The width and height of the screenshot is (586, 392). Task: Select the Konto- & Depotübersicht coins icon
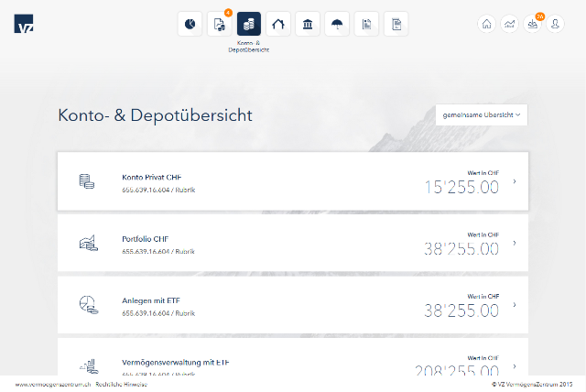249,25
